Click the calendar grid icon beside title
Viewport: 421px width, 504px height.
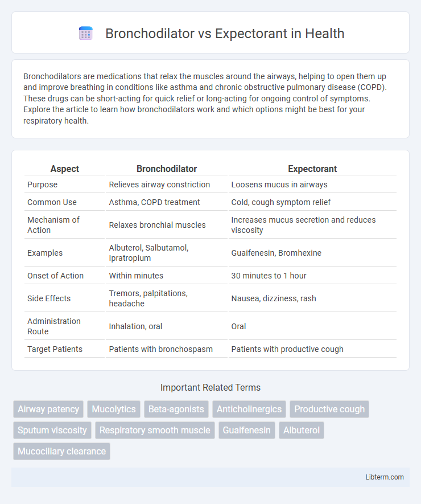tap(86, 34)
